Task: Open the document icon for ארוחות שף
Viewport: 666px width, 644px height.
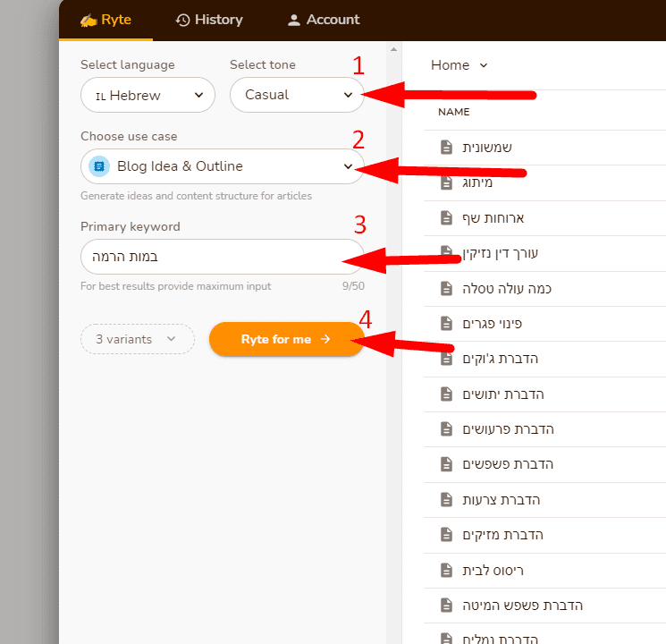Action: (x=446, y=217)
